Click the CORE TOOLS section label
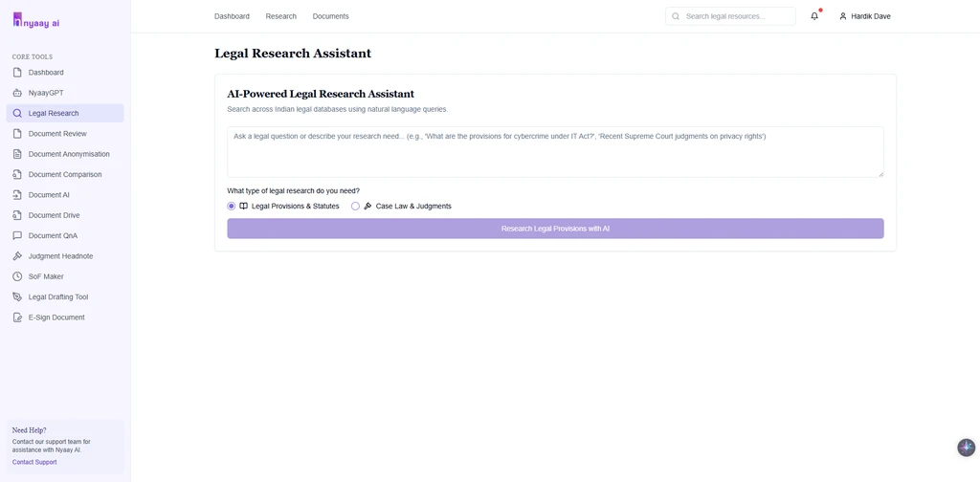 coord(33,56)
